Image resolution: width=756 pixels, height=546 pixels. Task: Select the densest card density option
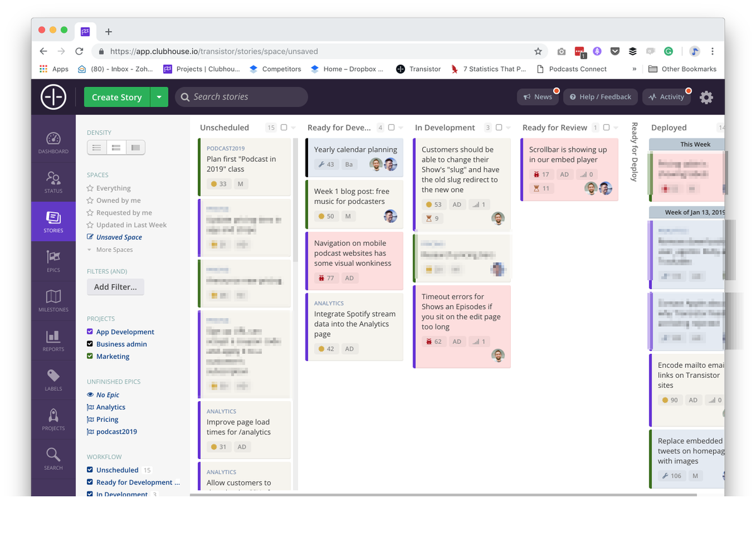[x=96, y=147]
